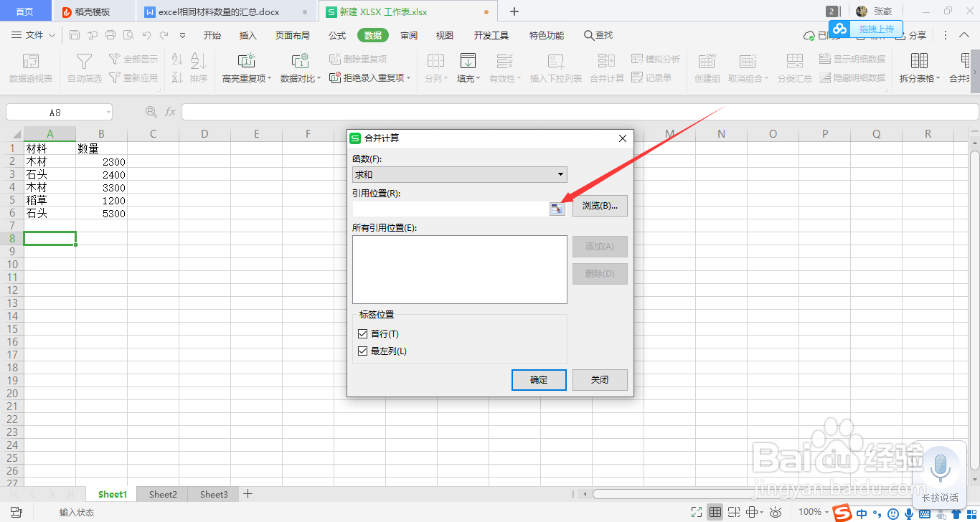Click the 关闭 button in dialog

click(600, 380)
